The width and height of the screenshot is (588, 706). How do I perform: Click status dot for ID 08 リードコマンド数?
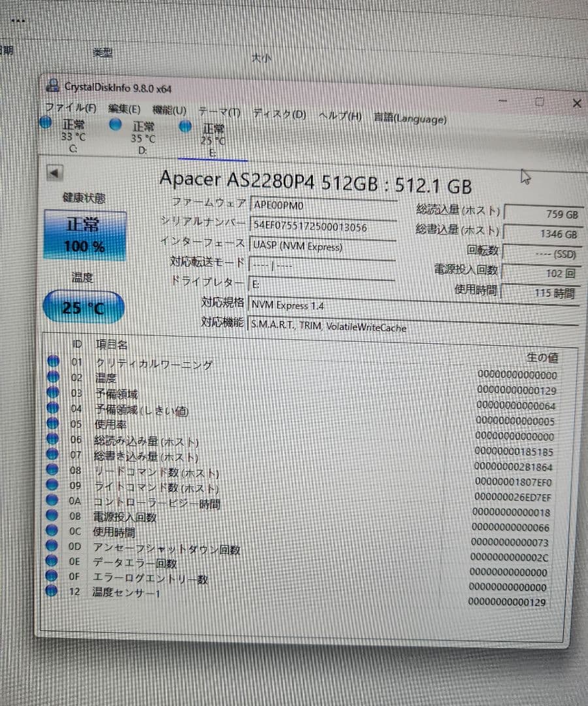(52, 469)
